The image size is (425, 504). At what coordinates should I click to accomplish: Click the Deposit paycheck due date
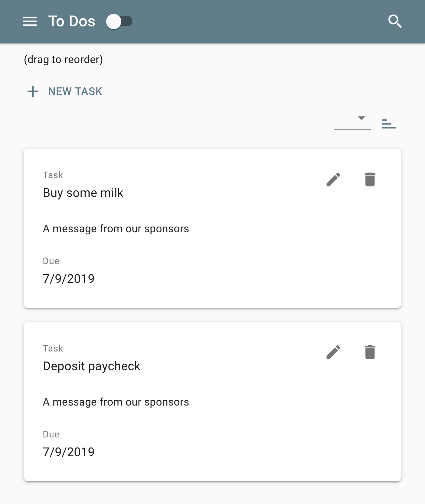[x=69, y=452]
